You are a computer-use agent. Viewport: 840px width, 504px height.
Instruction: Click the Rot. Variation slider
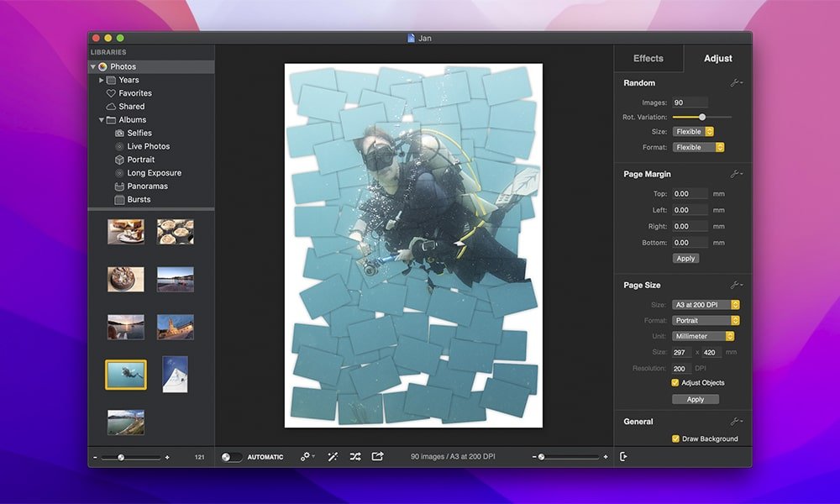point(702,117)
